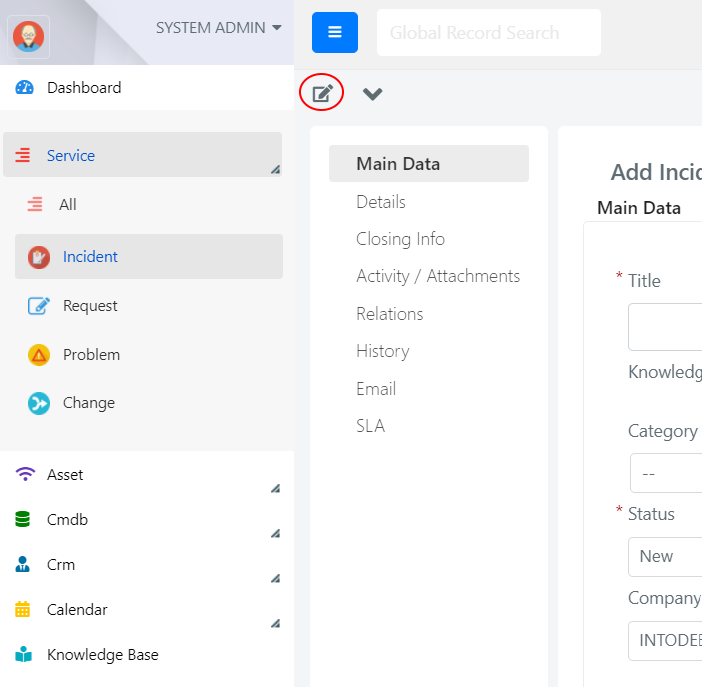Click the Asset wifi icon
This screenshot has height=687, width=702.
click(x=25, y=474)
